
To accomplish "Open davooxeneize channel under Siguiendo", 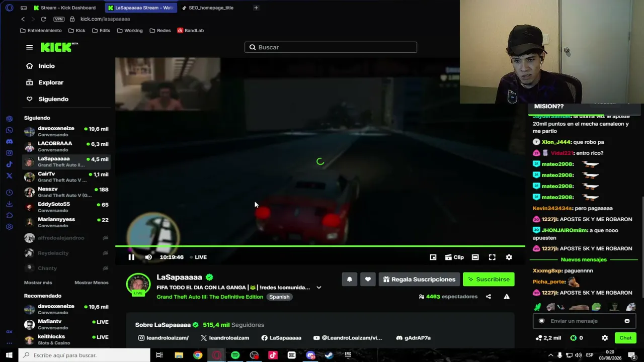I will [x=66, y=131].
